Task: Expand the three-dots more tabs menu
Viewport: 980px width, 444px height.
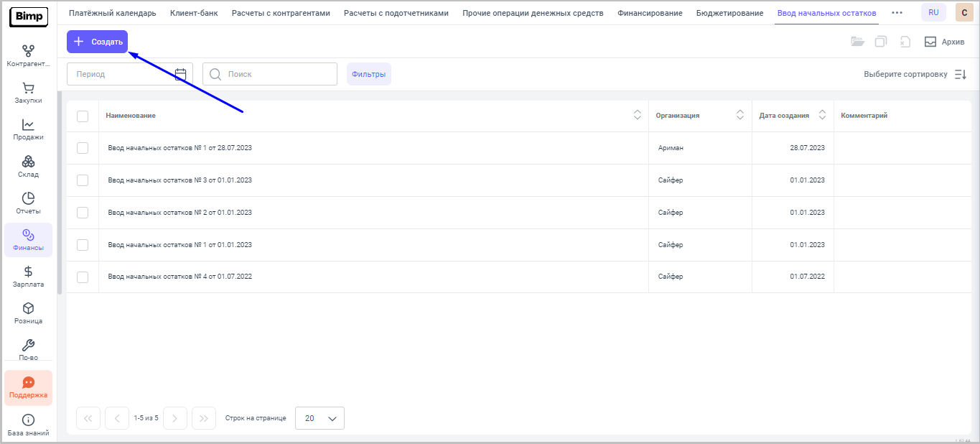Action: [x=897, y=13]
